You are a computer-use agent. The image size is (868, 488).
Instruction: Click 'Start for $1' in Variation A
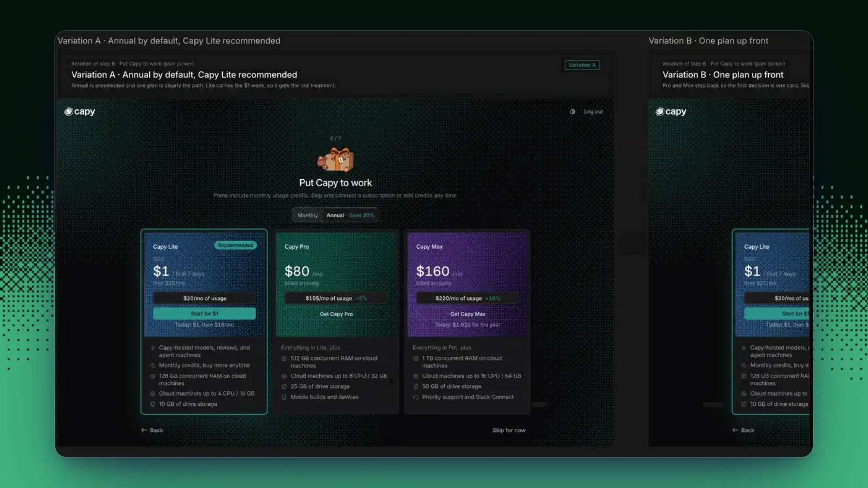point(204,314)
